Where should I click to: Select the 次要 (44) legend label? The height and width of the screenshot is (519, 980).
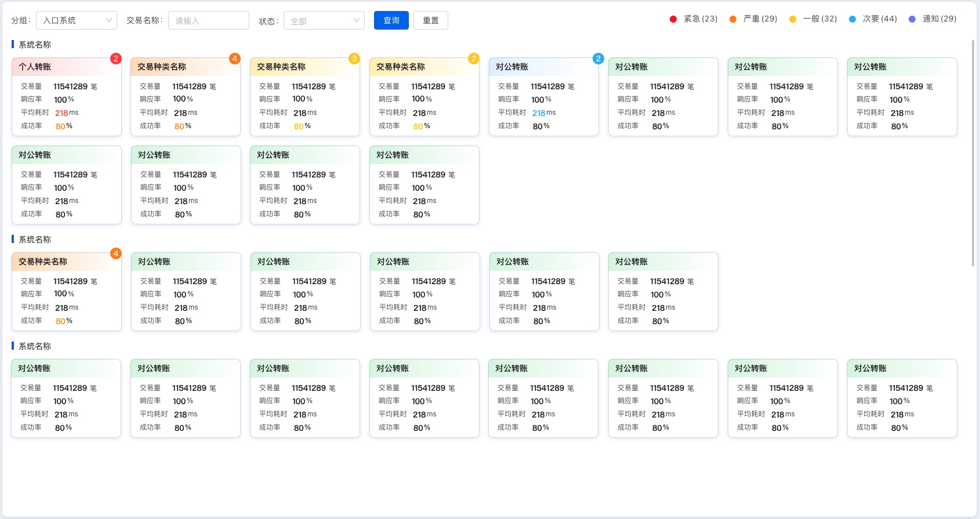pyautogui.click(x=880, y=19)
